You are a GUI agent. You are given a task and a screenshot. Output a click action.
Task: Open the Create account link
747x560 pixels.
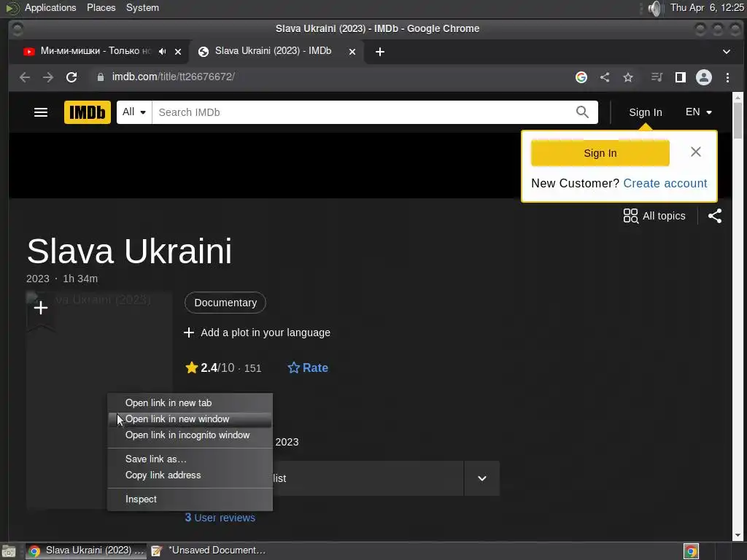(x=665, y=183)
